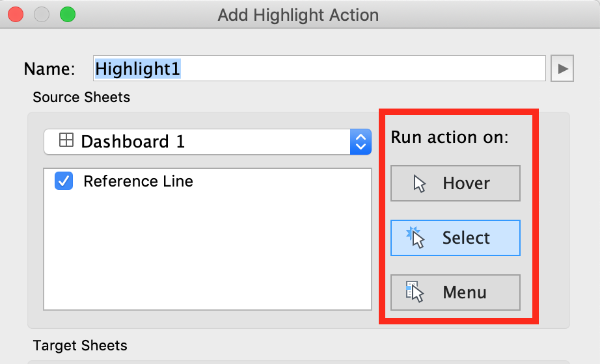Set the action to run on Menu
This screenshot has height=364, width=600.
[x=455, y=292]
